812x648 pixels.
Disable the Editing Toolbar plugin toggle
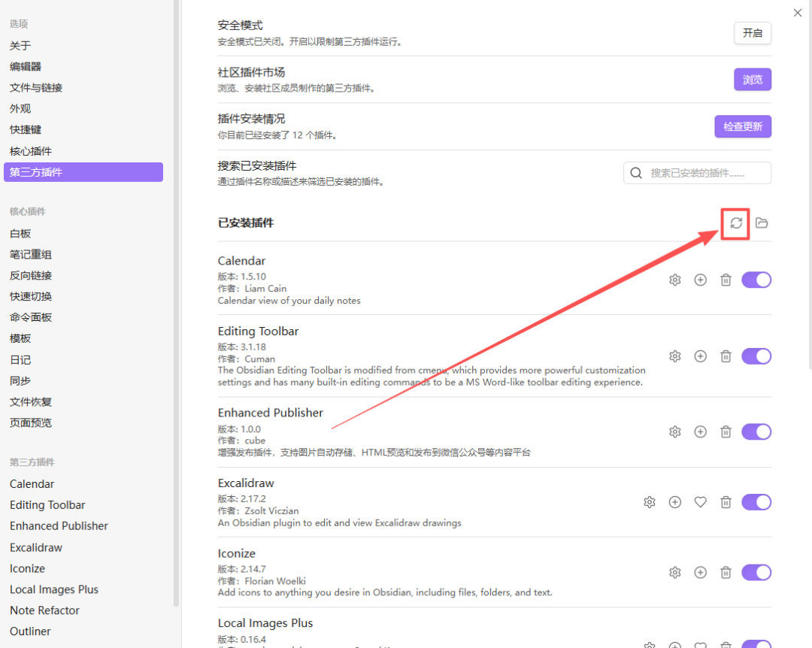pyautogui.click(x=756, y=356)
